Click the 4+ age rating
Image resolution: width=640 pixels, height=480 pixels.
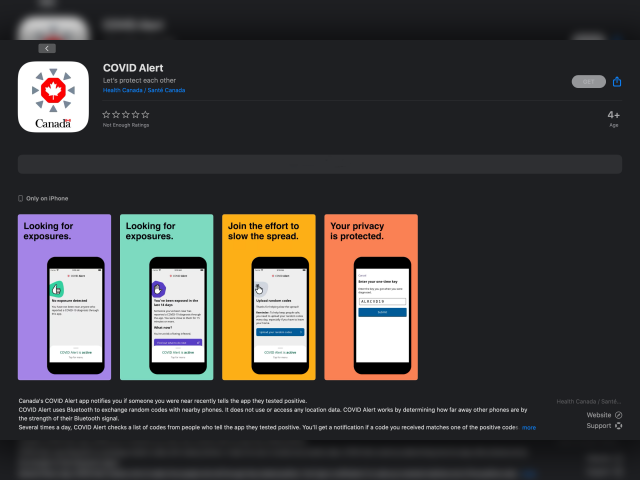click(x=613, y=115)
